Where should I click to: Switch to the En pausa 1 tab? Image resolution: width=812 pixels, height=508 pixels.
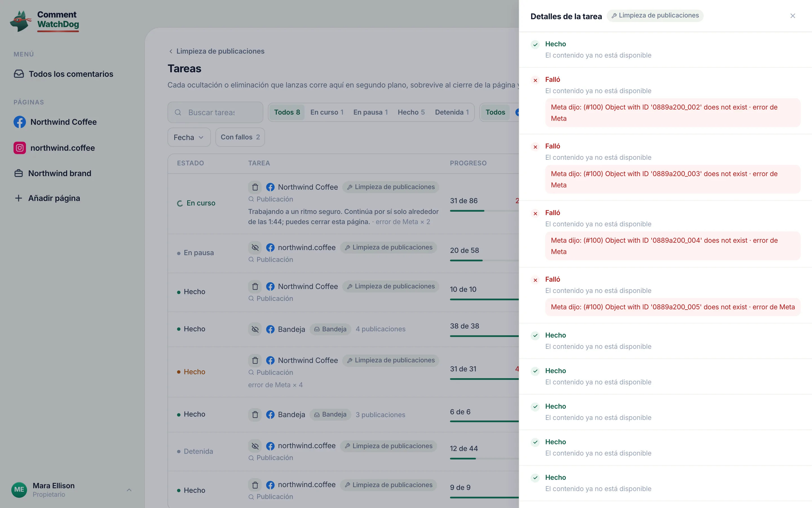[370, 112]
